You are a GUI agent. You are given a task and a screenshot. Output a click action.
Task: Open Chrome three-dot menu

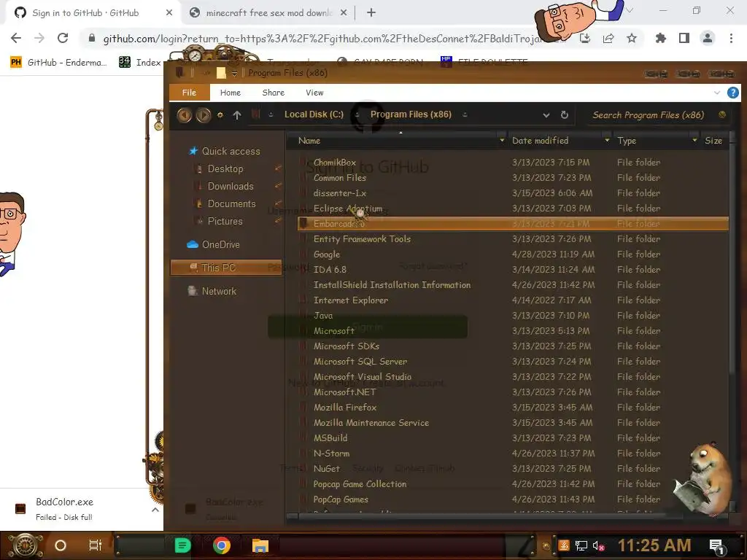(731, 38)
